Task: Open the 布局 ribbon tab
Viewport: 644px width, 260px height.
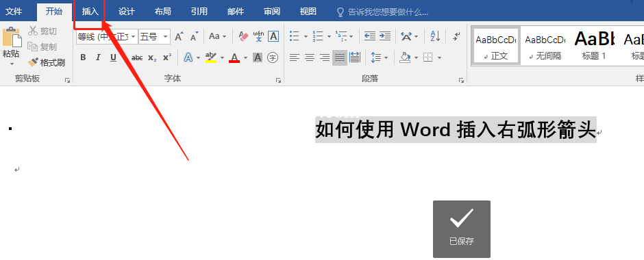Action: tap(162, 12)
